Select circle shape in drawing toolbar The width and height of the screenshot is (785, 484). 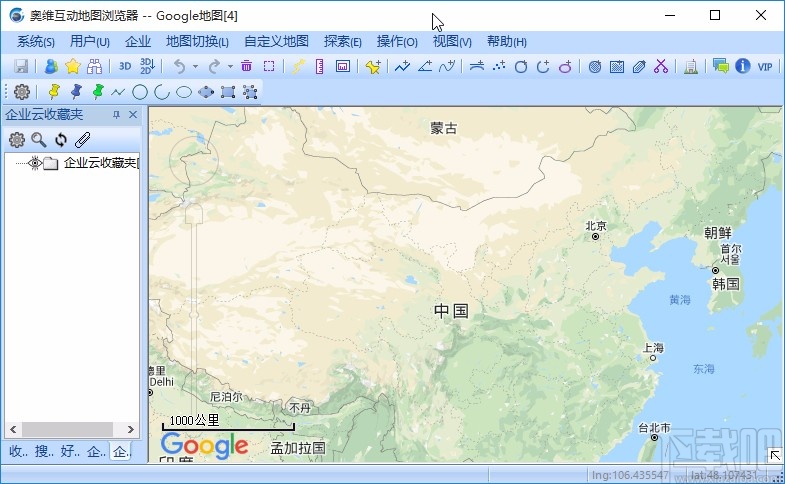[140, 92]
